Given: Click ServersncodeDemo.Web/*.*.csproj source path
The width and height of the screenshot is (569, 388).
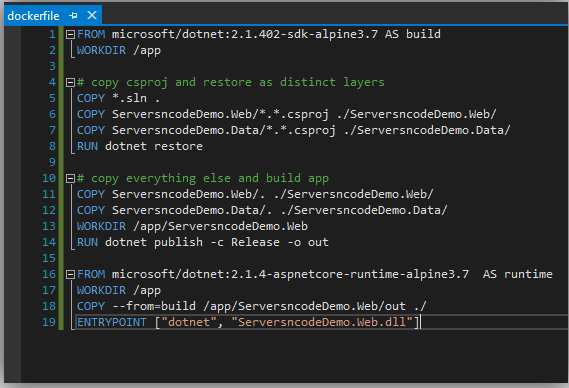Looking at the screenshot, I should (220, 114).
